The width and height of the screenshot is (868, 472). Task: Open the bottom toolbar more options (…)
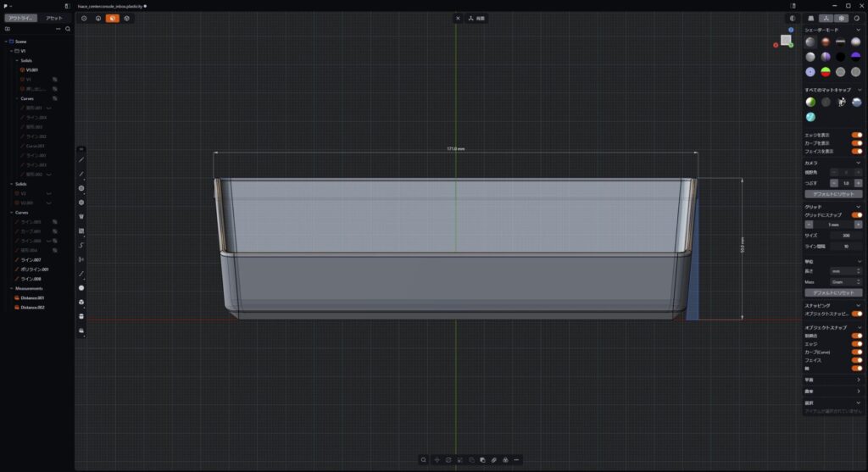tap(516, 460)
